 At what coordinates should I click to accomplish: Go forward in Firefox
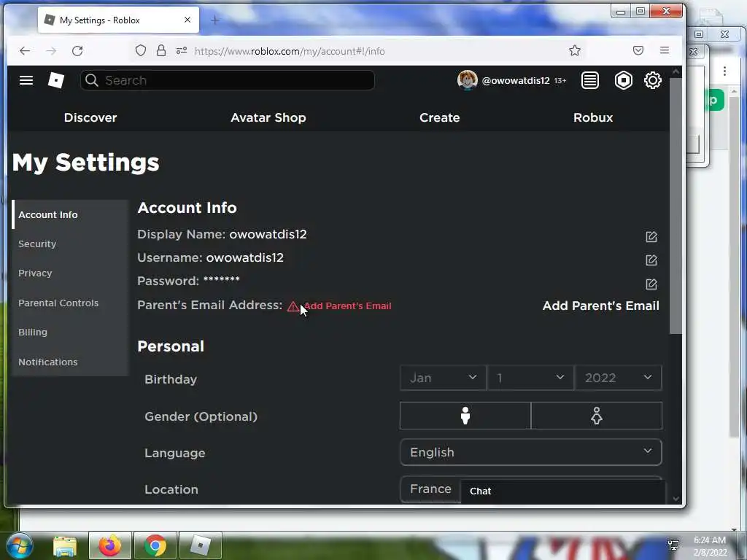click(x=51, y=51)
